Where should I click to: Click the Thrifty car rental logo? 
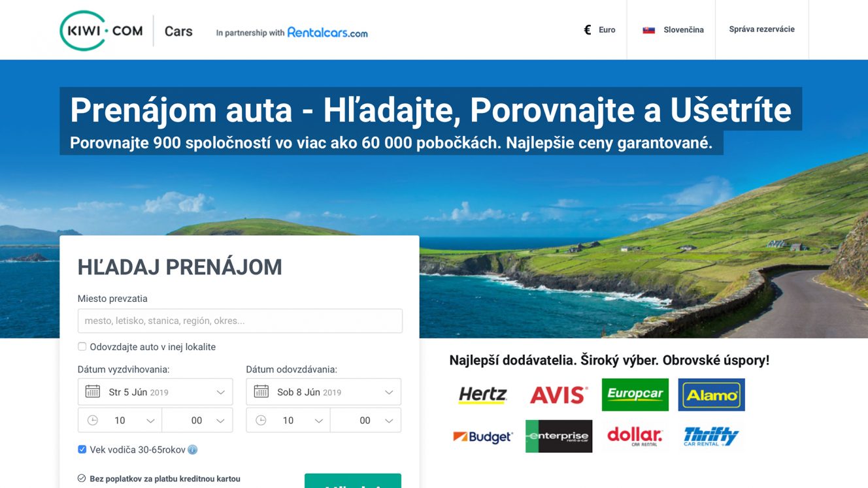[x=711, y=436]
